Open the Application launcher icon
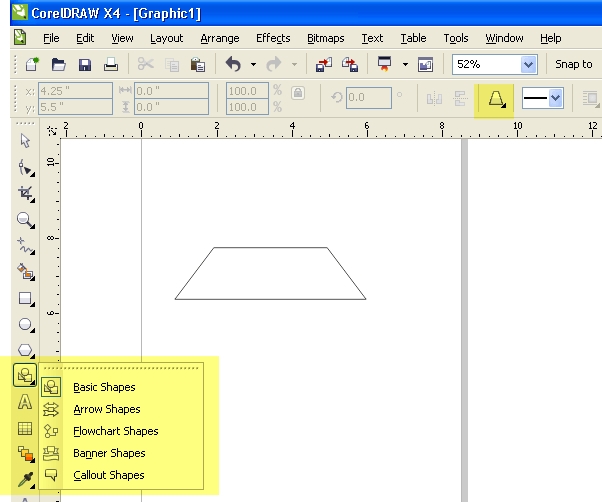Image resolution: width=602 pixels, height=502 pixels. (384, 64)
